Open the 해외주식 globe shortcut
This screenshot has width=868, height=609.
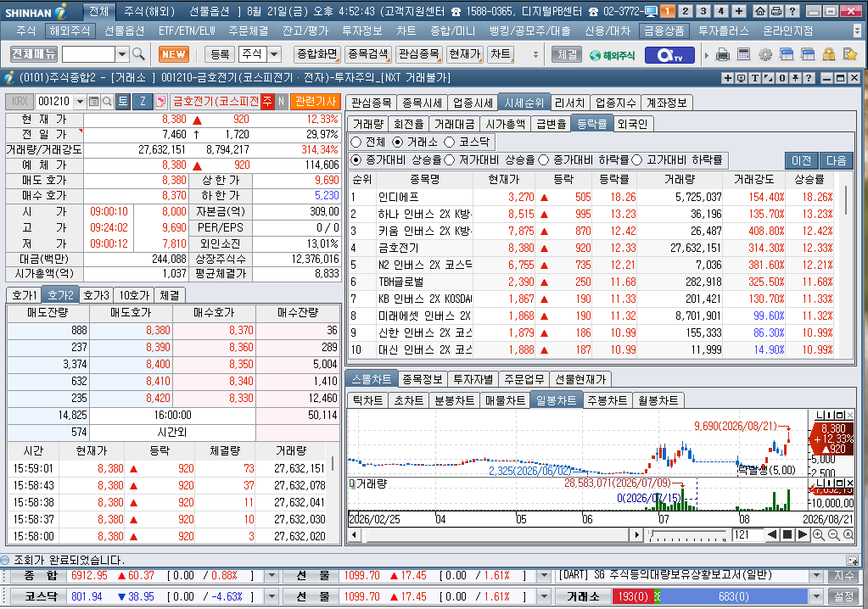coord(613,55)
